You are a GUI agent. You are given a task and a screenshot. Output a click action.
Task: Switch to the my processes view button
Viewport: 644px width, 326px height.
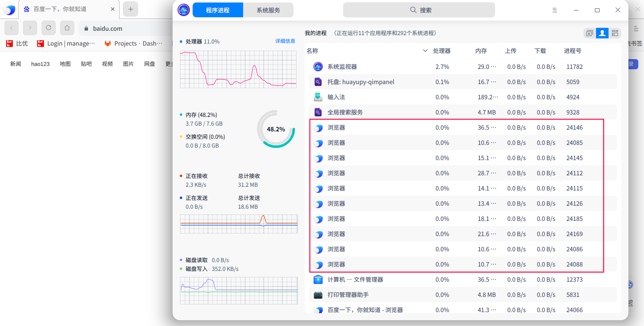pyautogui.click(x=602, y=33)
